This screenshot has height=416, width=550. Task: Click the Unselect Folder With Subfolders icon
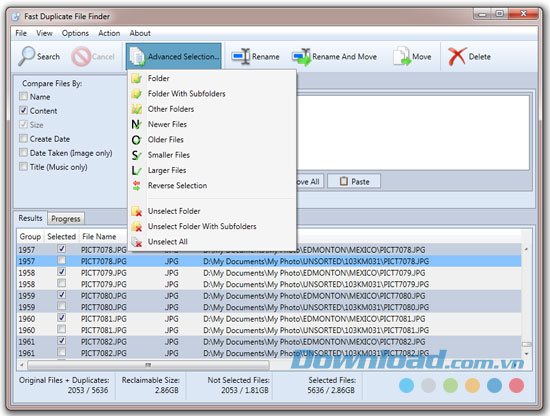[x=136, y=227]
